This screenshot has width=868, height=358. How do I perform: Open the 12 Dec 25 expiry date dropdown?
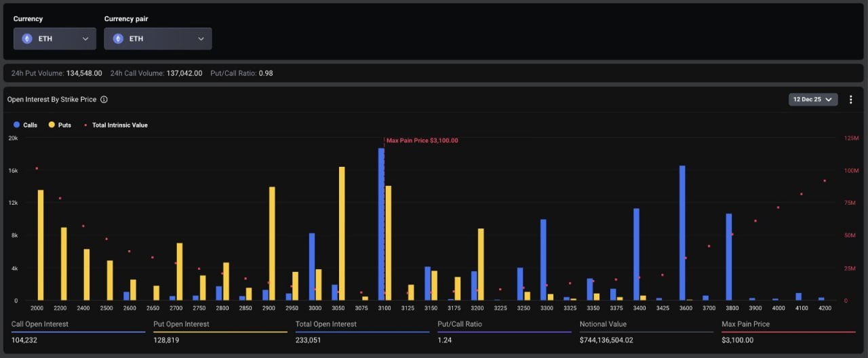click(812, 100)
